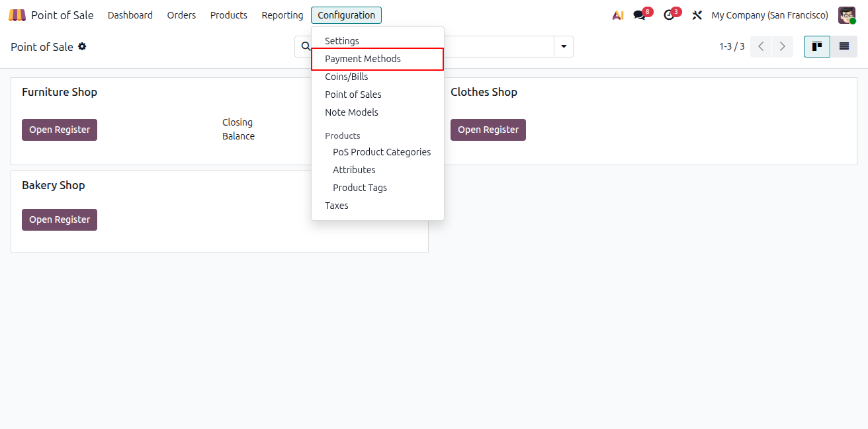Select Payment Methods menu entry
The height and width of the screenshot is (429, 868).
point(378,59)
